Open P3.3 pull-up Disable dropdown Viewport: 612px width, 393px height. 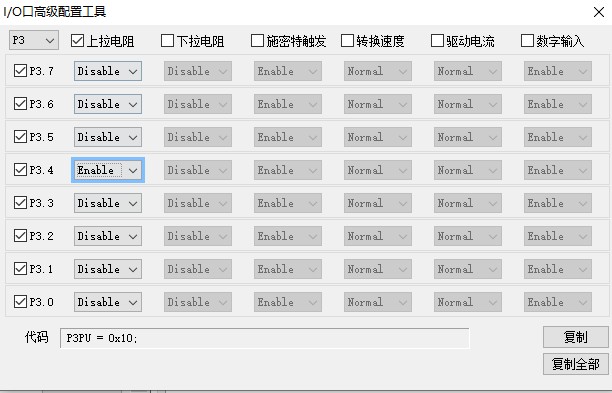point(108,203)
